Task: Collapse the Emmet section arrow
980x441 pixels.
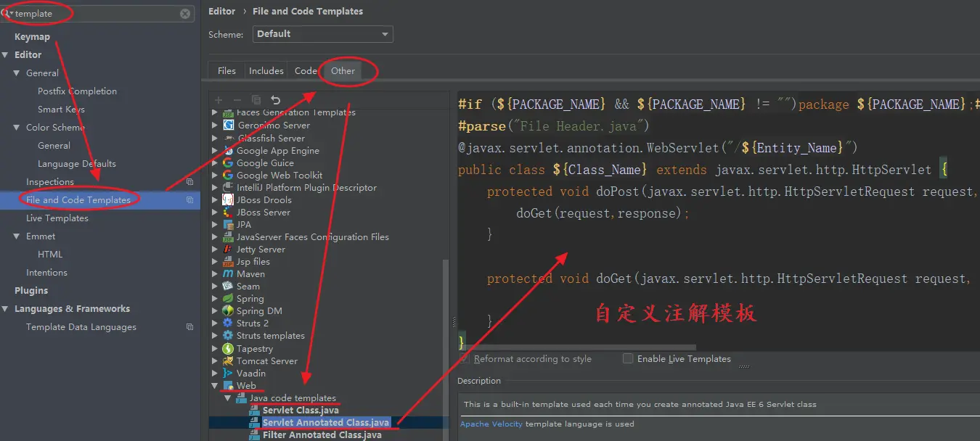Action: point(17,236)
